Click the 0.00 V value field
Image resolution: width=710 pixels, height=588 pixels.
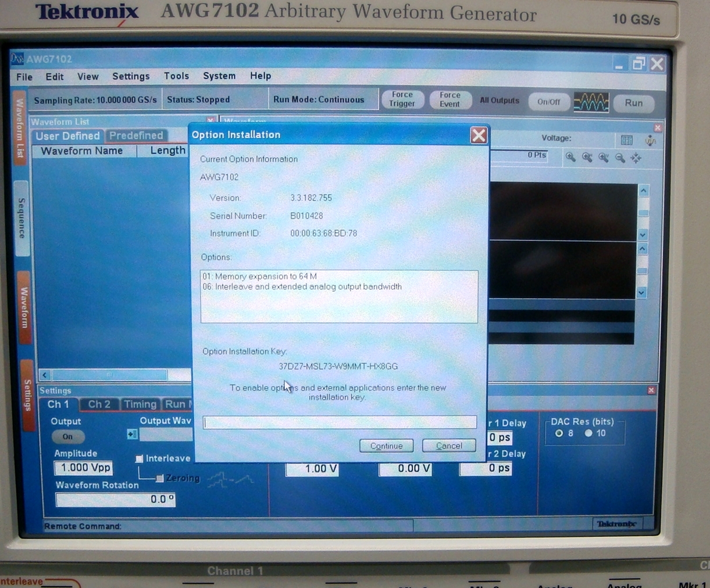coord(405,469)
